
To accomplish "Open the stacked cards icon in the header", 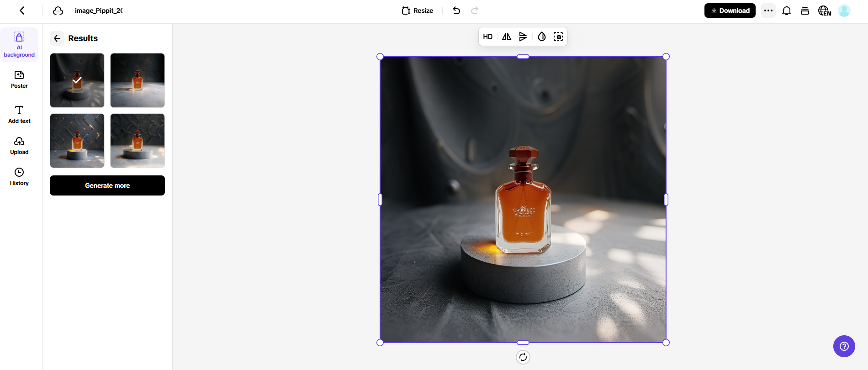I will point(805,11).
